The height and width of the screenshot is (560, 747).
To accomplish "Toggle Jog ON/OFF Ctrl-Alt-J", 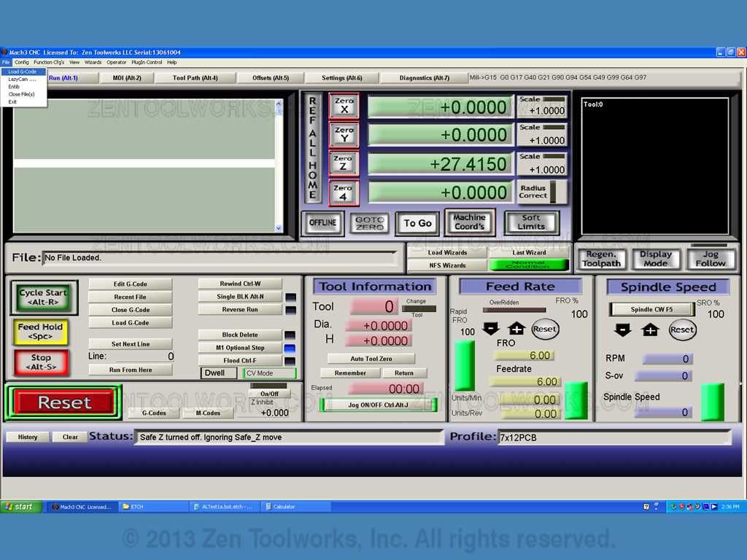I will (x=379, y=405).
